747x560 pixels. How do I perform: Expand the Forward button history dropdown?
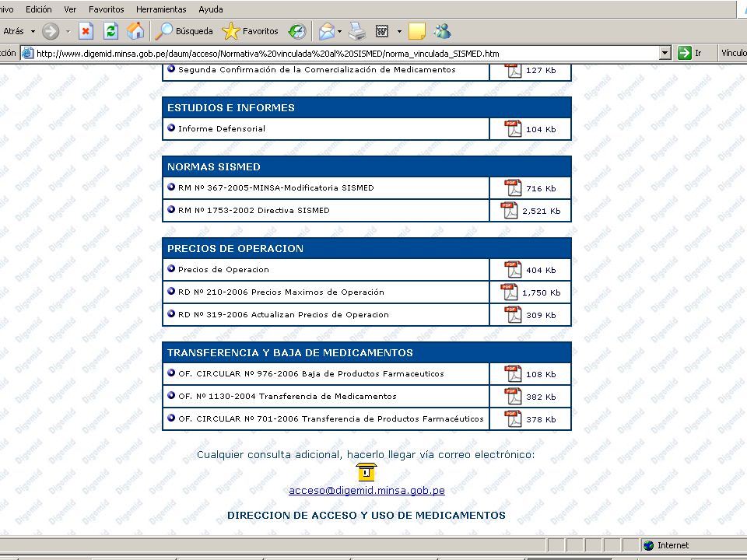coord(68,32)
